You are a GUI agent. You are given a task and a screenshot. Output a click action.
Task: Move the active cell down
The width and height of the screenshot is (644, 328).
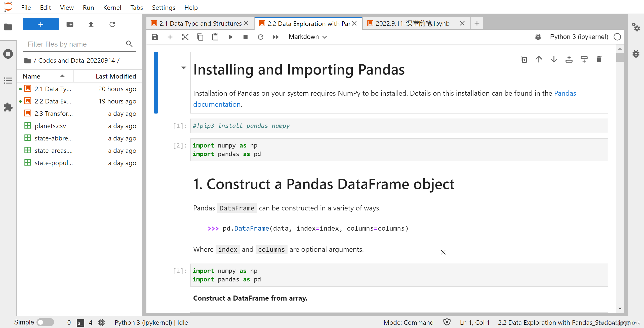(x=554, y=59)
